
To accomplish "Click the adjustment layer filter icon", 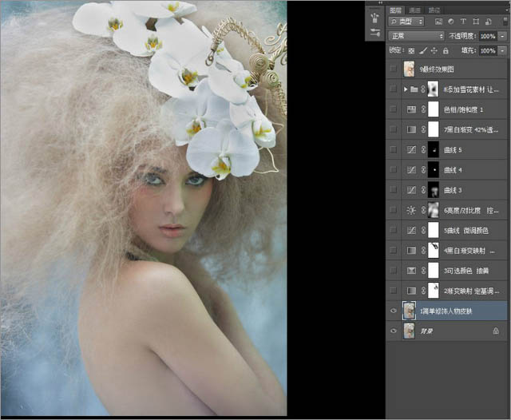I will [x=450, y=23].
